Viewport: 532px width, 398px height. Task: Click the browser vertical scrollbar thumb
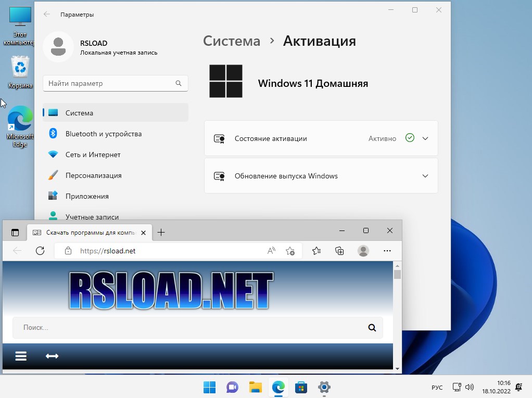click(x=397, y=274)
